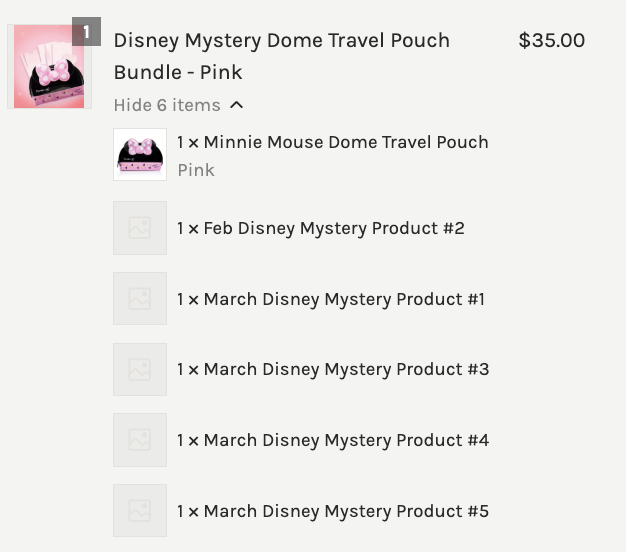Click Feb Mystery Product #2 placeholder icon
This screenshot has width=626, height=552.
[x=140, y=228]
